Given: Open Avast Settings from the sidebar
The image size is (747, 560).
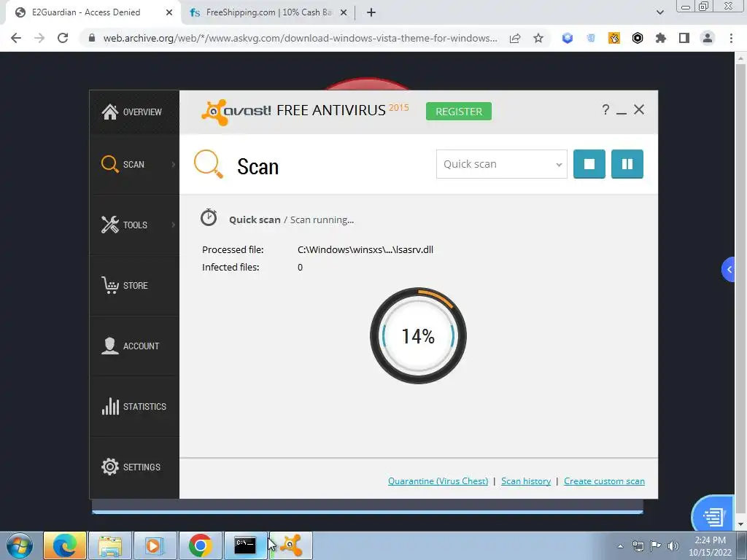Looking at the screenshot, I should pyautogui.click(x=134, y=467).
